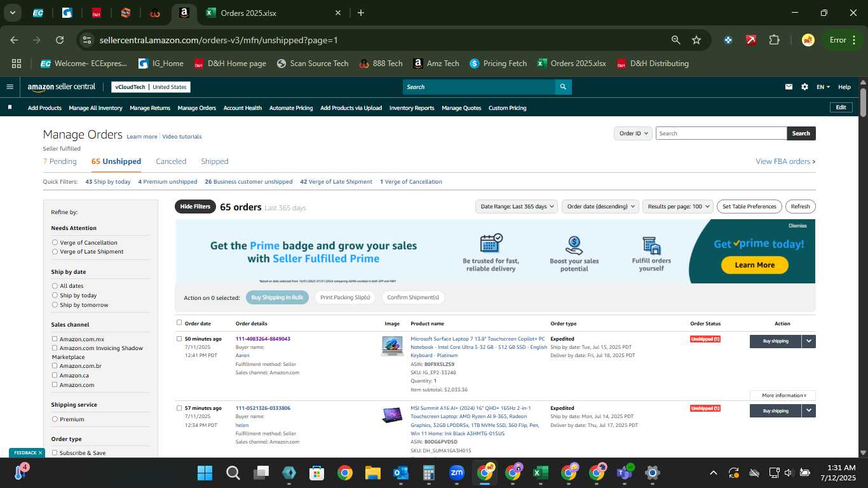
Task: Click the Chrome profile avatar icon
Action: click(808, 40)
